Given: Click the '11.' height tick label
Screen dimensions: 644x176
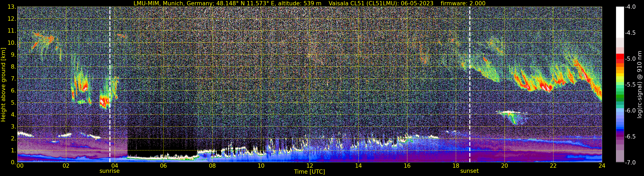Looking at the screenshot, I should (12, 31).
